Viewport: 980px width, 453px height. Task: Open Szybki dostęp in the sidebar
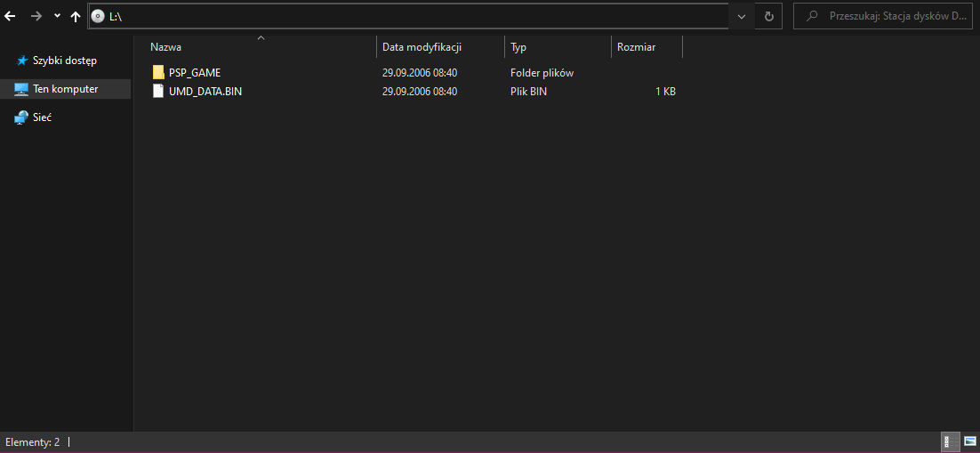pyautogui.click(x=64, y=61)
